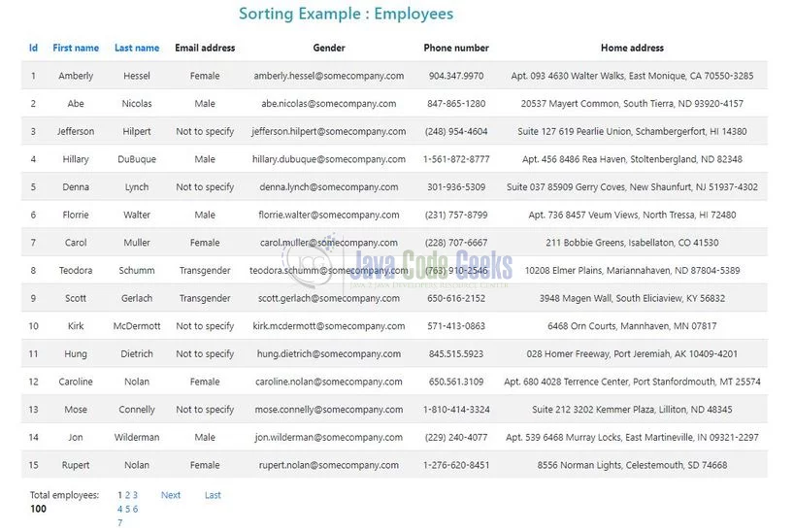Select phone (231) 757-8799
The width and height of the screenshot is (794, 532).
tap(456, 215)
